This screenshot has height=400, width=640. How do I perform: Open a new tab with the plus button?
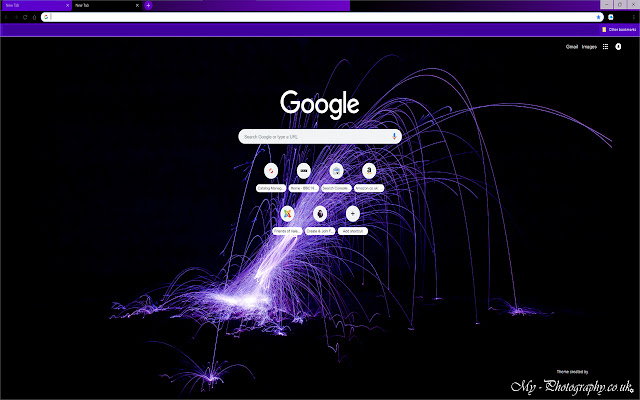[x=148, y=5]
